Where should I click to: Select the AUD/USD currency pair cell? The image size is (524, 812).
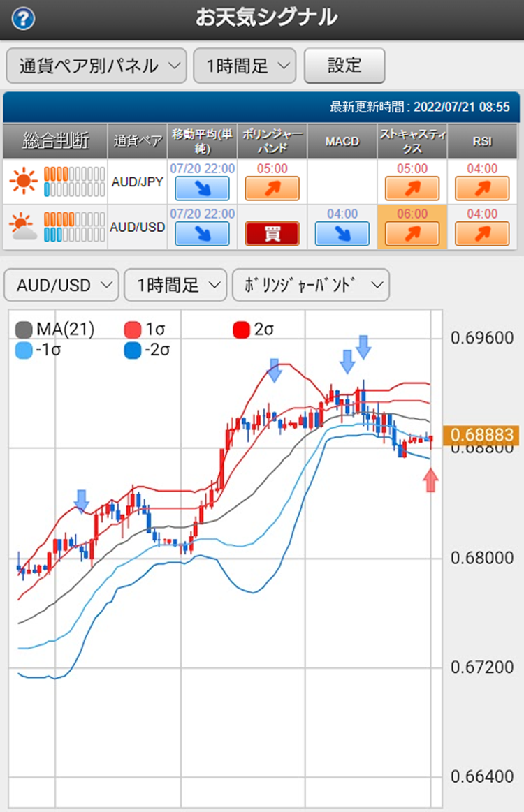click(138, 227)
